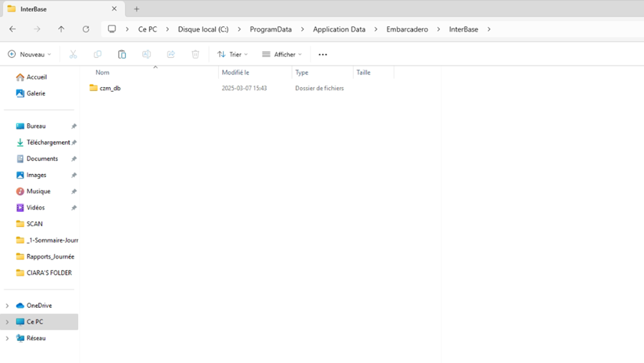The width and height of the screenshot is (644, 363).
Task: Open Documents in the sidebar
Action: (x=37, y=159)
